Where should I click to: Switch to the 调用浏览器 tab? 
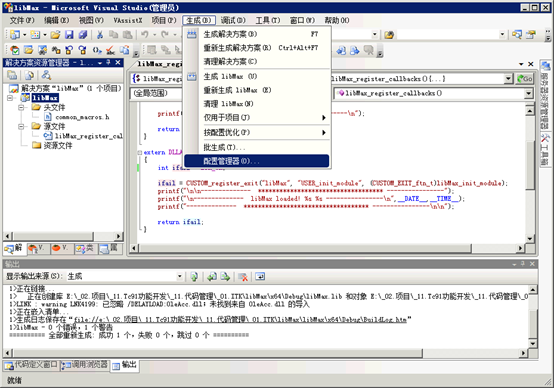click(85, 365)
